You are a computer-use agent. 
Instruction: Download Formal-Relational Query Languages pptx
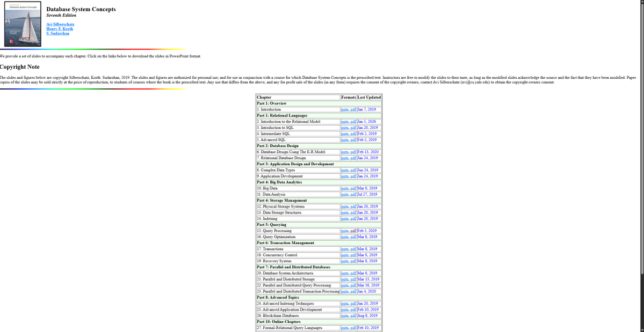345,328
